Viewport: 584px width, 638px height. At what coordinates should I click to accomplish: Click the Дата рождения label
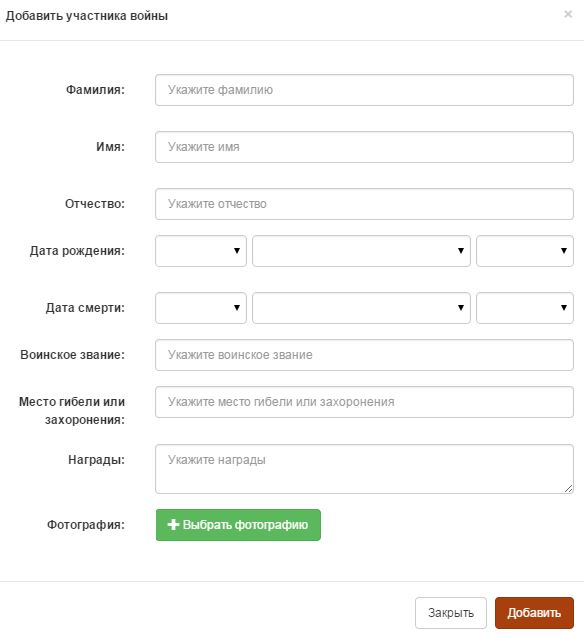(77, 251)
